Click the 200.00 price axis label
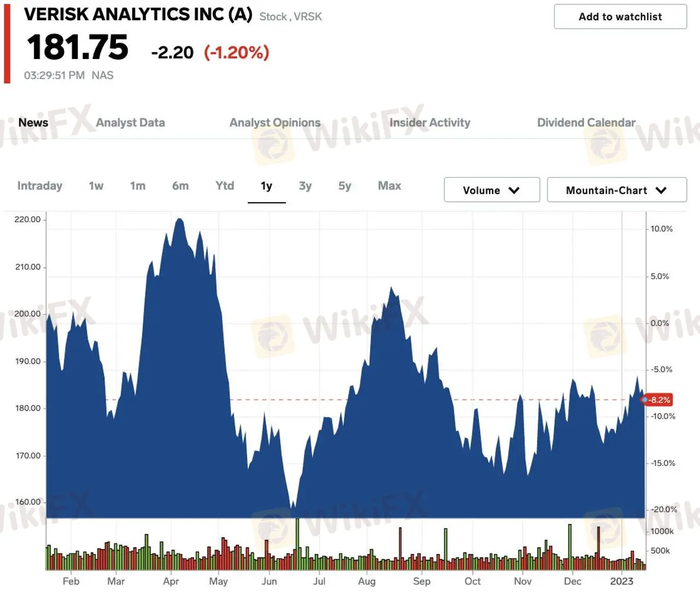 point(27,314)
